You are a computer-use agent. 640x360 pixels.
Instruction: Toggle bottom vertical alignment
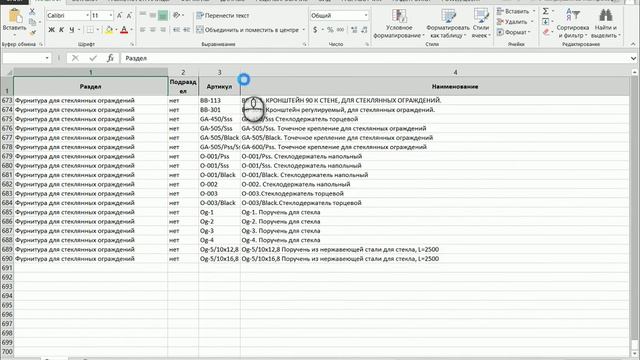coord(162,16)
